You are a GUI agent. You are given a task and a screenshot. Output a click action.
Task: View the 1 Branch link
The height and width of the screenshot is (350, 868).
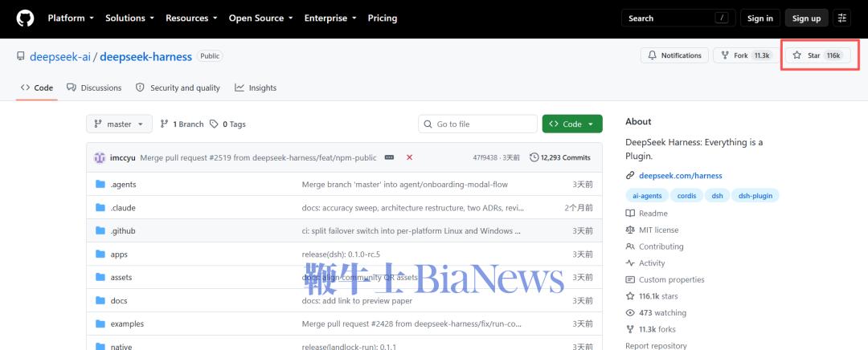point(182,124)
